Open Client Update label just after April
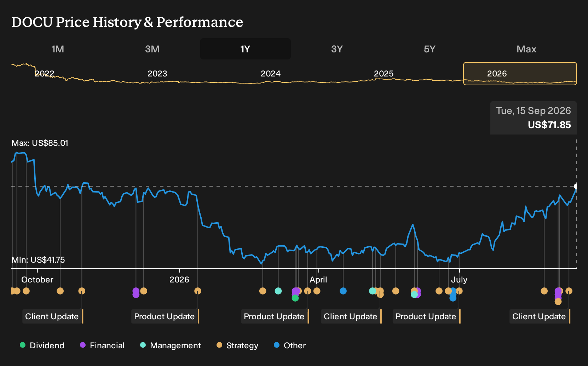Image resolution: width=588 pixels, height=366 pixels. tap(351, 316)
